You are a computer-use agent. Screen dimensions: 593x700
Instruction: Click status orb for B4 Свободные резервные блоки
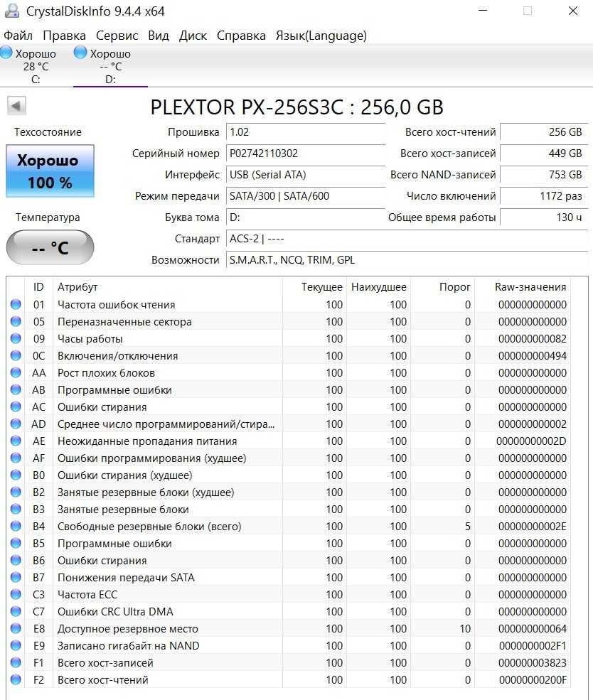pyautogui.click(x=16, y=527)
